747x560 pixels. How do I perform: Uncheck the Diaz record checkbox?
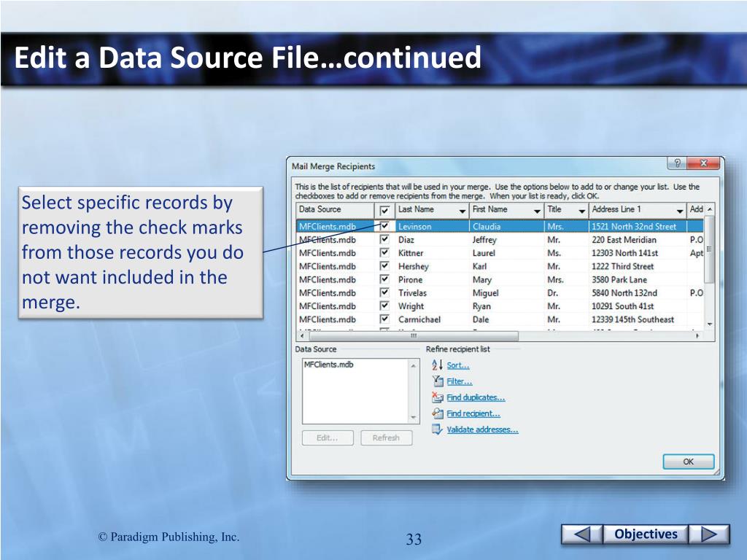point(384,239)
